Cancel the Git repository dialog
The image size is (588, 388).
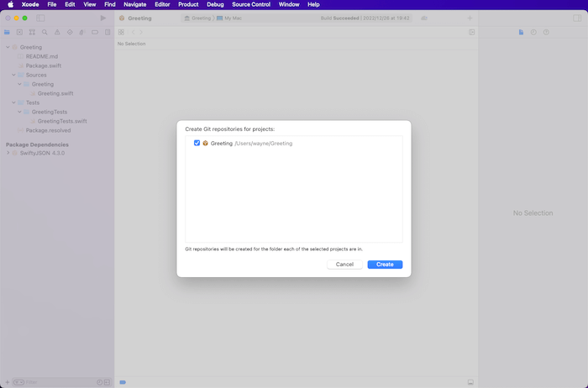coord(344,265)
